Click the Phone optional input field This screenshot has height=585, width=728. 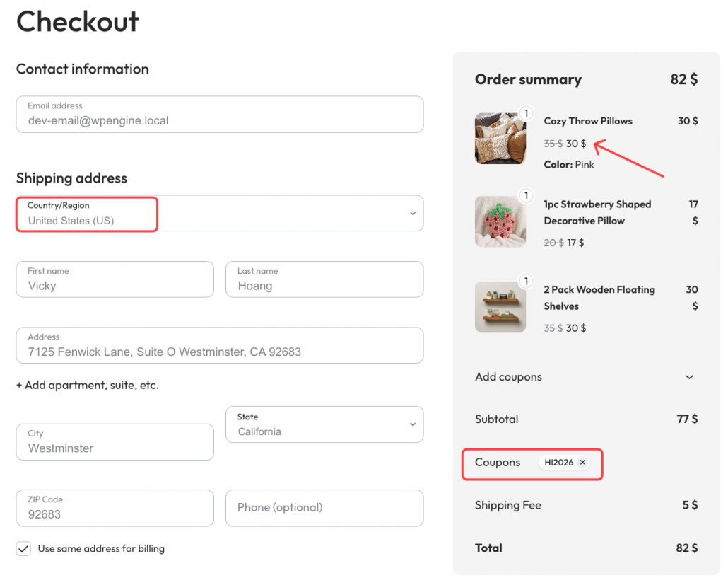pyautogui.click(x=324, y=508)
